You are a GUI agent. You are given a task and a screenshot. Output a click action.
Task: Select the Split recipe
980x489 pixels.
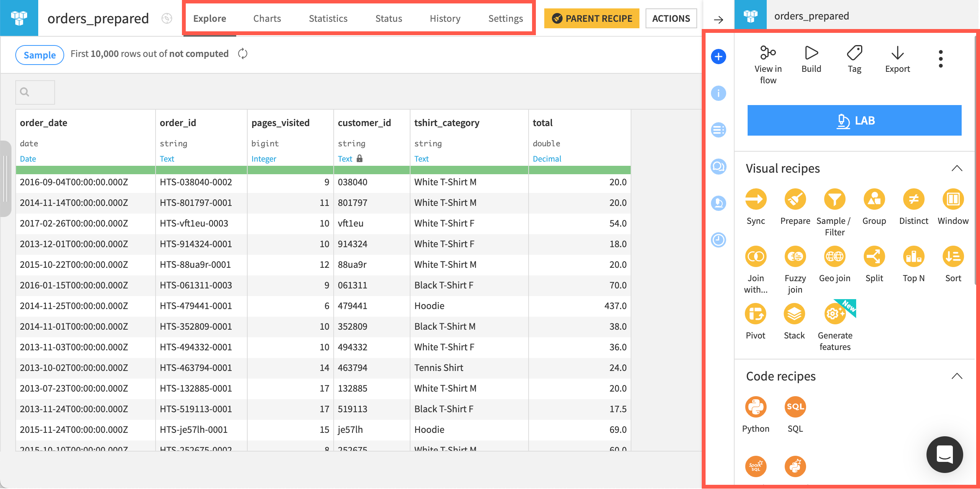tap(874, 256)
